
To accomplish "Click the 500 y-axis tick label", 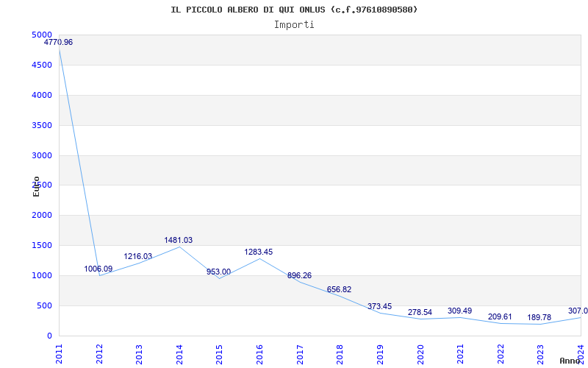I will pos(45,305).
